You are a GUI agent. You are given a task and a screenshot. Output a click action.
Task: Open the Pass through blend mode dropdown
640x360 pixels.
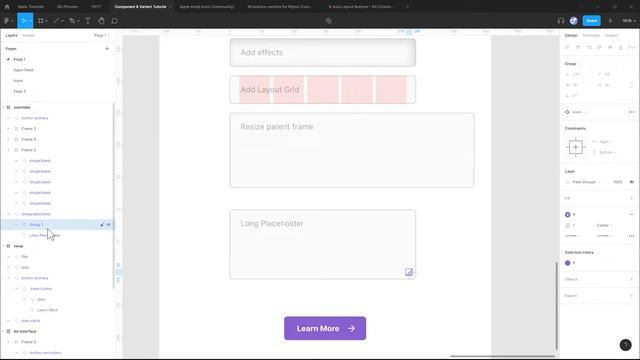(x=587, y=182)
